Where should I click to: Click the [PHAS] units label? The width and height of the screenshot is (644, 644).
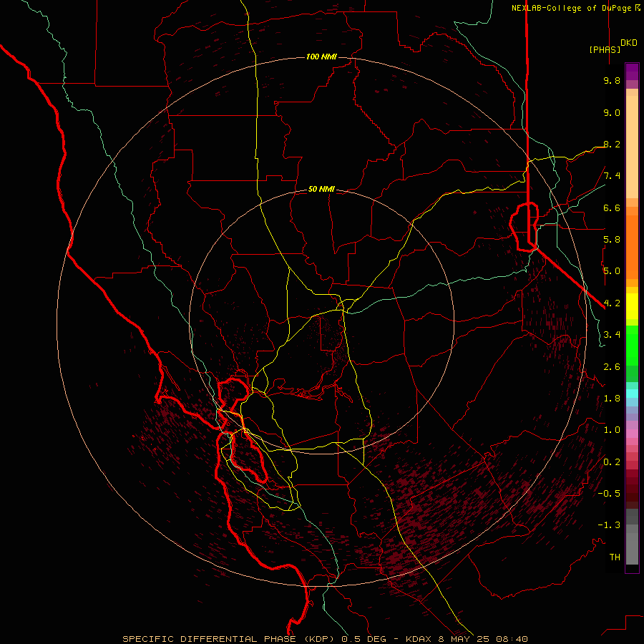pos(605,49)
